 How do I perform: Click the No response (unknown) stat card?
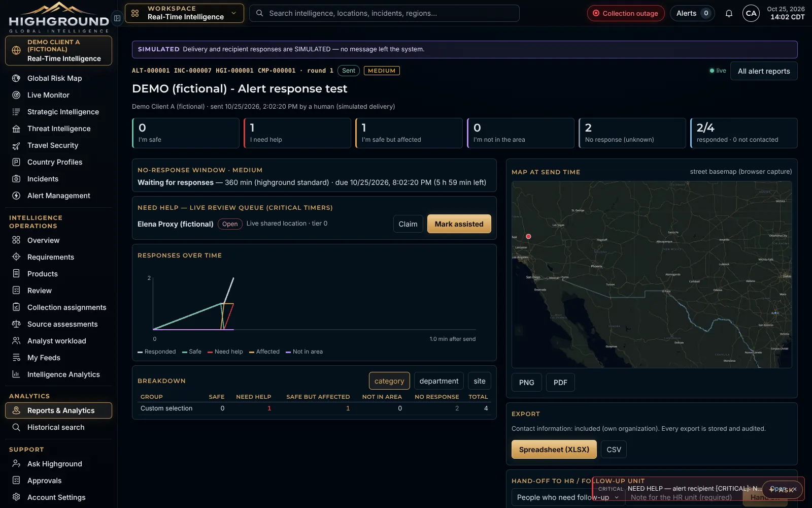tap(632, 133)
